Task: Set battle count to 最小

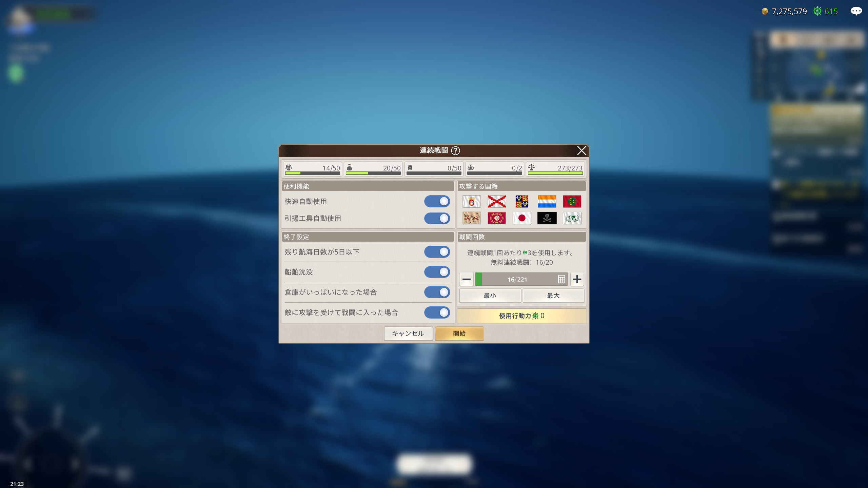Action: (490, 296)
